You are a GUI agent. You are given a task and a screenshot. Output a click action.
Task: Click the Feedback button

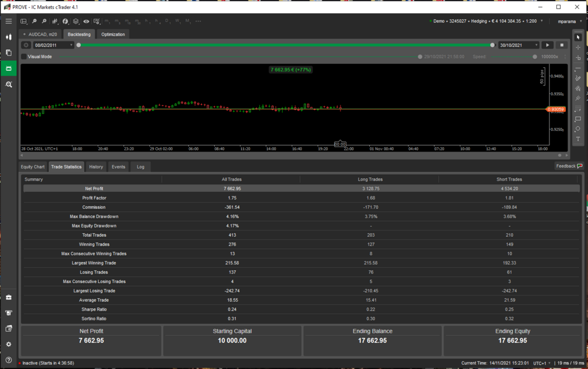569,166
